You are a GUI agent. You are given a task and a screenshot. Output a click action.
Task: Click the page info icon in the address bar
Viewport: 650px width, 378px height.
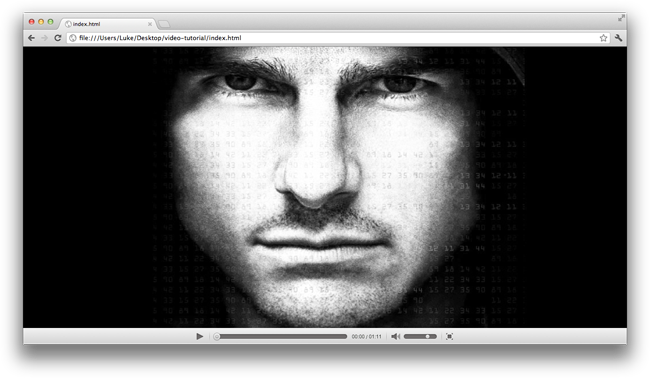pyautogui.click(x=73, y=38)
